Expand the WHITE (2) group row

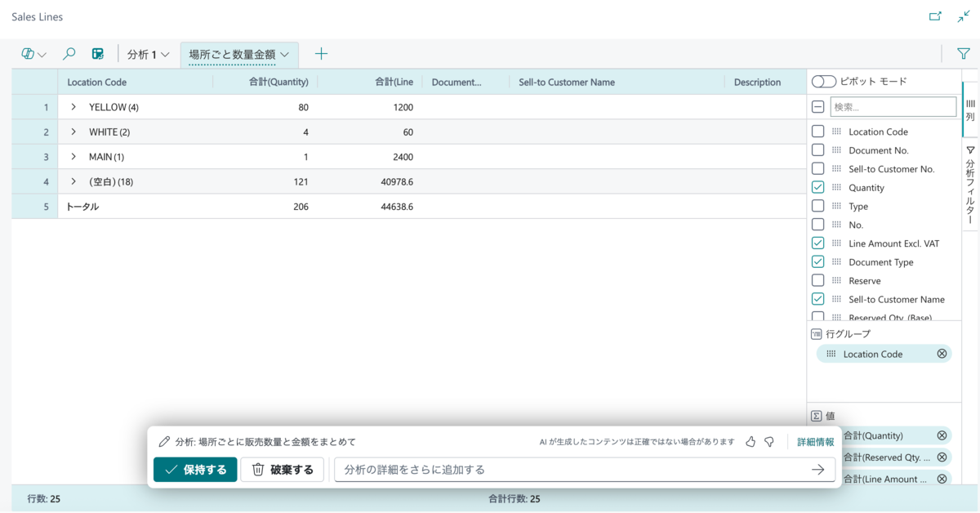click(73, 132)
